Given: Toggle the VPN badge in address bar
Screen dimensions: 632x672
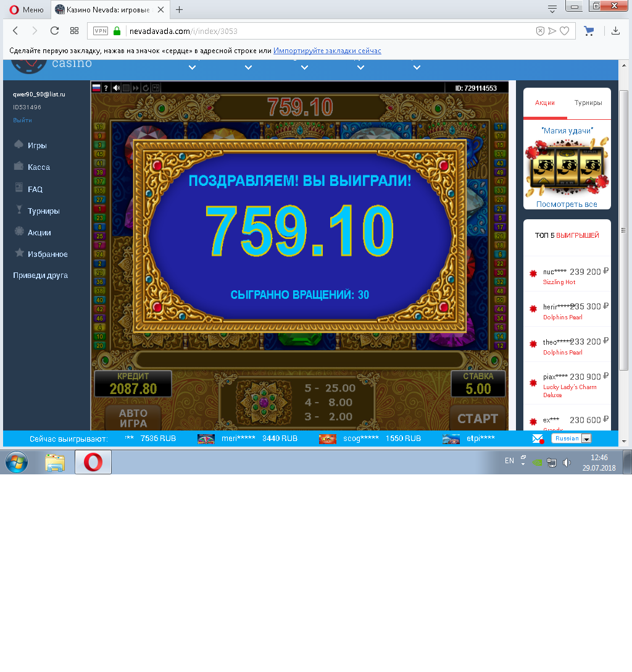Looking at the screenshot, I should [101, 31].
